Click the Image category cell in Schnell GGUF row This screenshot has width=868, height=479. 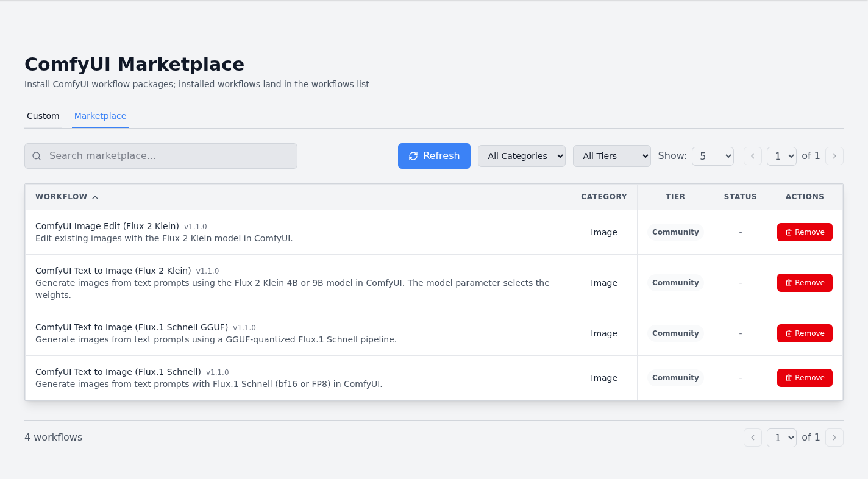604,333
